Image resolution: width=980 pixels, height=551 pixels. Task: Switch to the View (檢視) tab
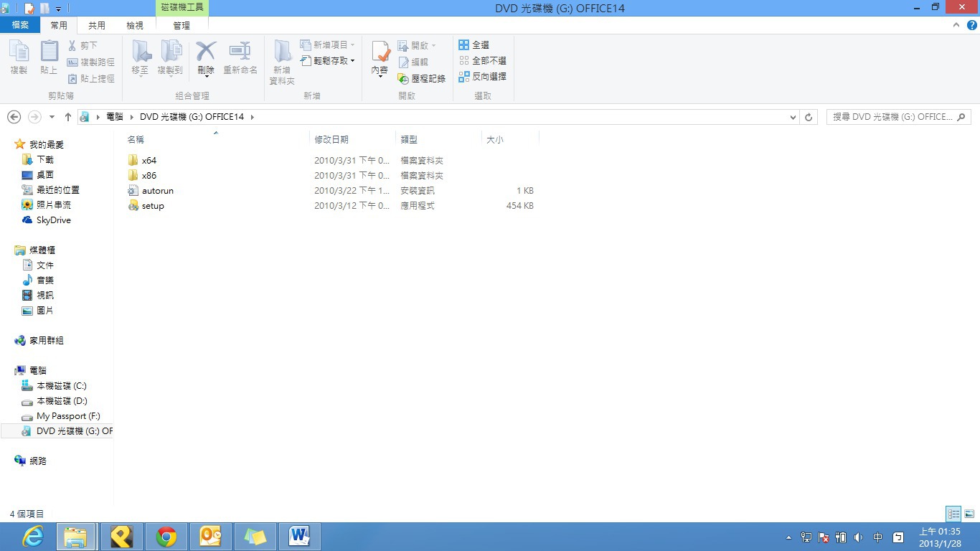[x=135, y=25]
